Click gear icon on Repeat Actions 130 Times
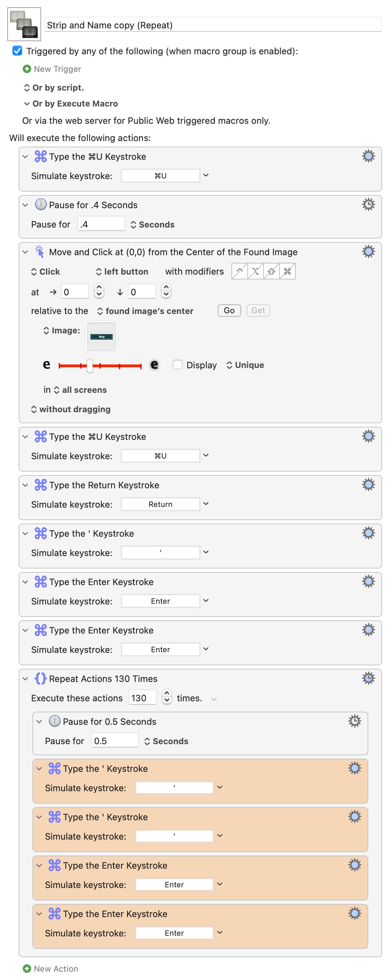Screen dimensions: 389x980 click(368, 678)
